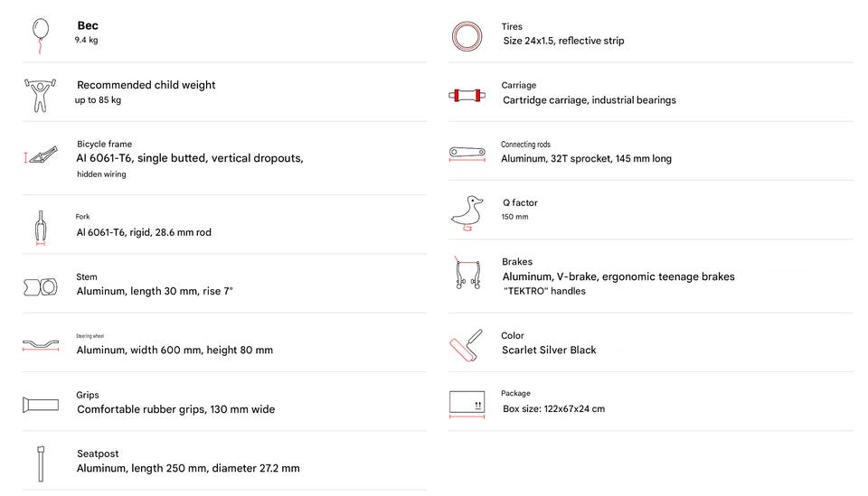Click the weightlifter recommended child weight icon
This screenshot has width=868, height=496.
click(41, 96)
